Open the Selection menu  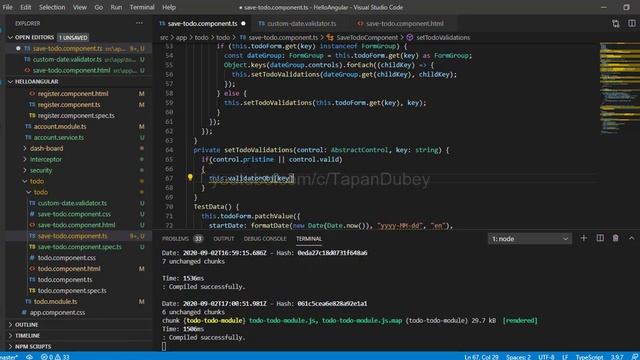pyautogui.click(x=52, y=7)
